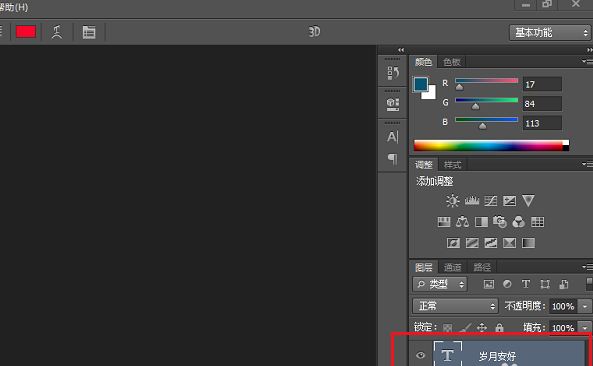
Task: Open the adjustments panel flyout menu
Action: click(x=587, y=164)
